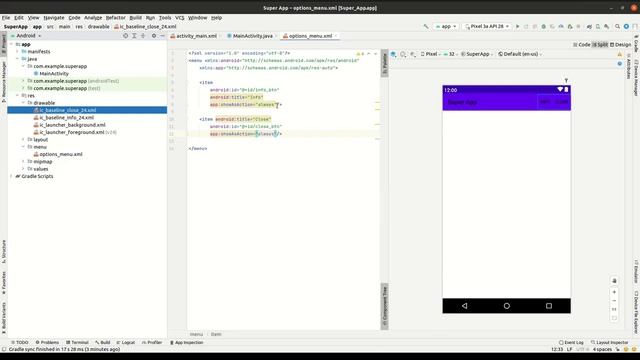Click the drawable breadcrumb in the navigation bar

98,27
